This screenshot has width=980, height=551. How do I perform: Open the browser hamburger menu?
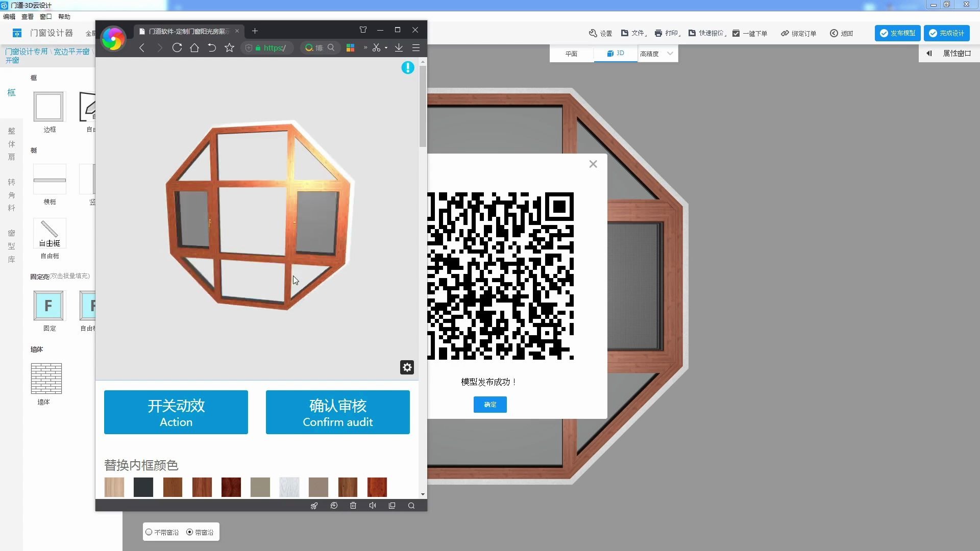(416, 47)
